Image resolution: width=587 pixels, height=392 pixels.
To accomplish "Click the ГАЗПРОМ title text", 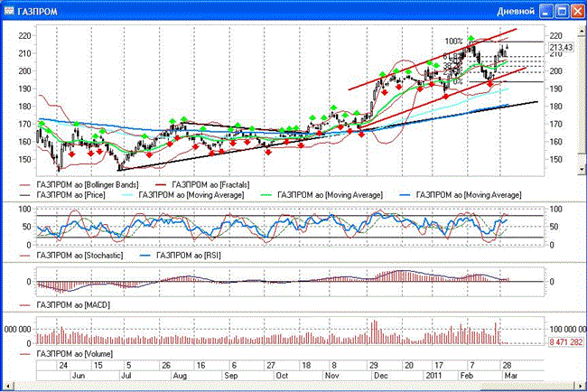I will [37, 12].
